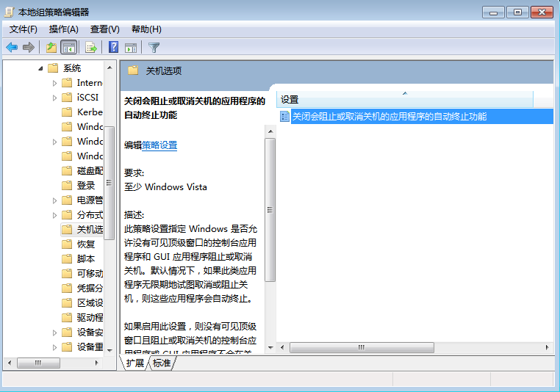Click settings list horizontal scrollbar thumb
This screenshot has height=392, width=560.
tap(362, 347)
